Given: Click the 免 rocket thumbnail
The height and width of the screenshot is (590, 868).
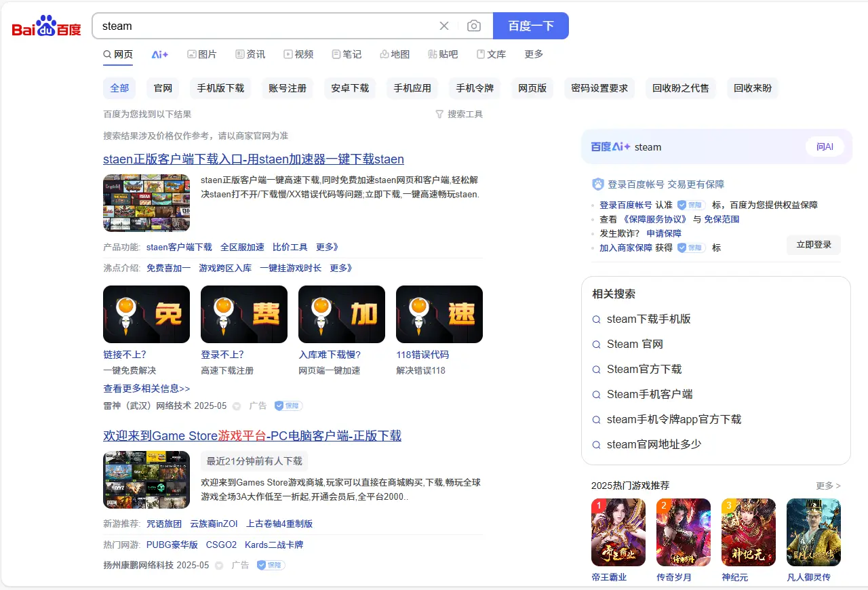Looking at the screenshot, I should [146, 314].
